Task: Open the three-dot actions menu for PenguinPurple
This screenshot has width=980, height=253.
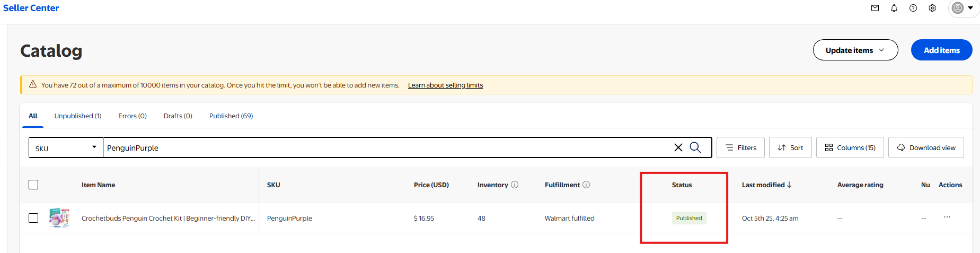Action: tap(947, 217)
